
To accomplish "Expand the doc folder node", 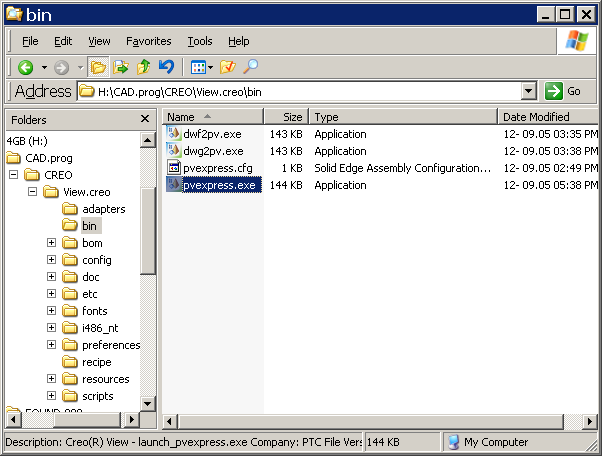I will coord(51,276).
